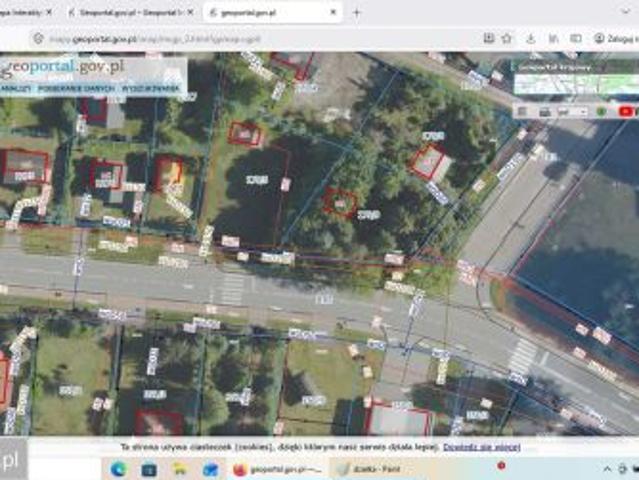The width and height of the screenshot is (639, 480).
Task: Open the Microsoft Store taskbar icon
Action: (149, 469)
